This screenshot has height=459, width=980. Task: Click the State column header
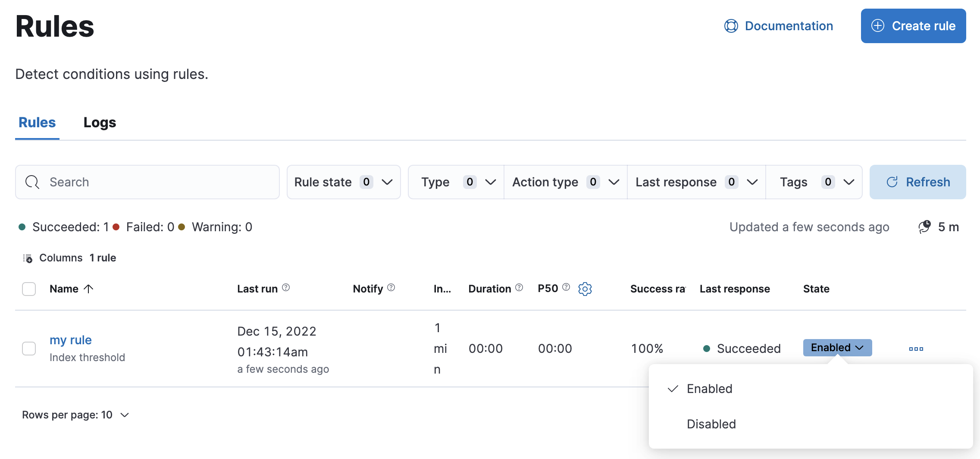coord(816,289)
